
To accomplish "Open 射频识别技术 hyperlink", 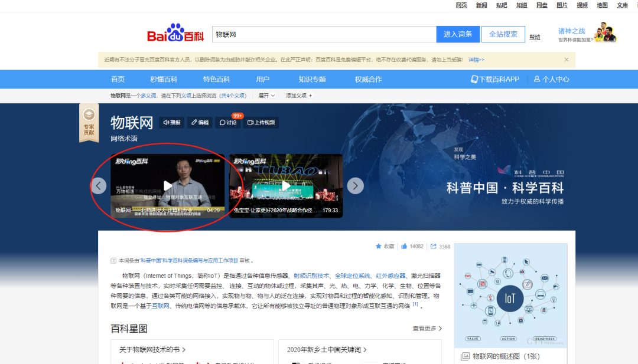I will [x=311, y=276].
